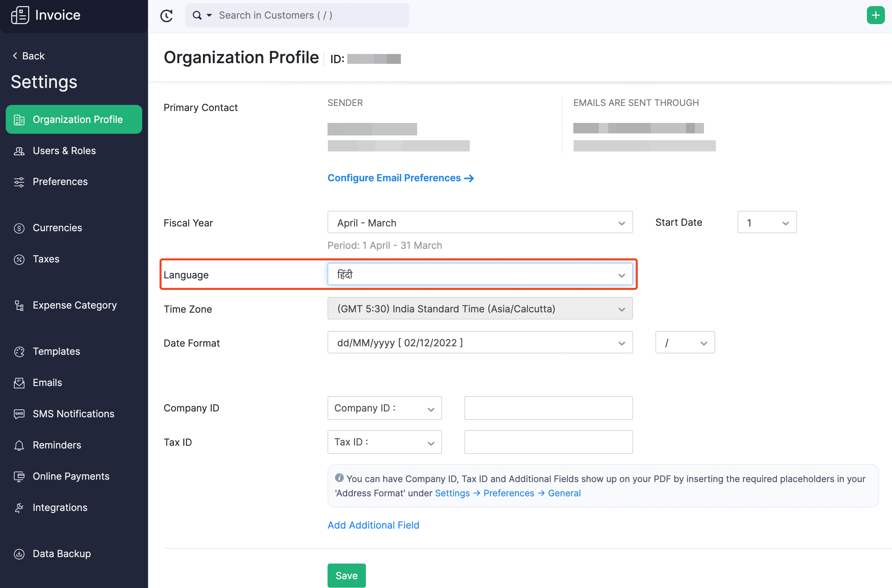The image size is (892, 588).
Task: Click Add Additional Field link
Action: pyautogui.click(x=373, y=525)
